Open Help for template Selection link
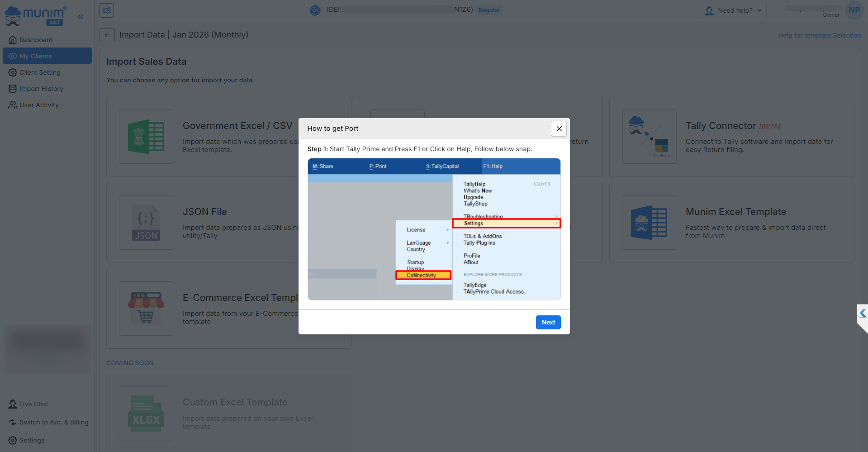Viewport: 868px width, 452px height. pyautogui.click(x=819, y=35)
